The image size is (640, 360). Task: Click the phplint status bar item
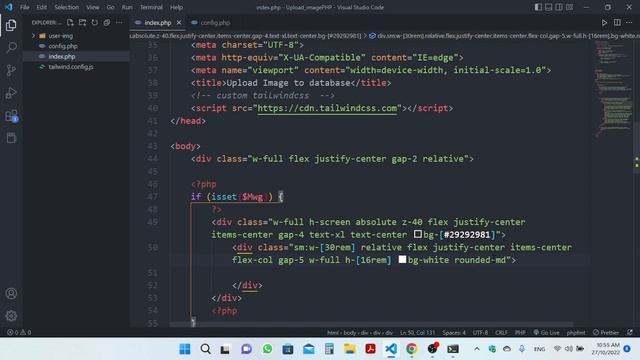coord(576,332)
